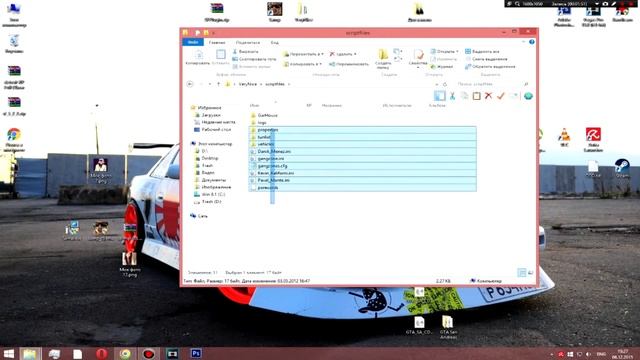Click the Создать папку icon
640x360 pixels.
click(x=383, y=59)
